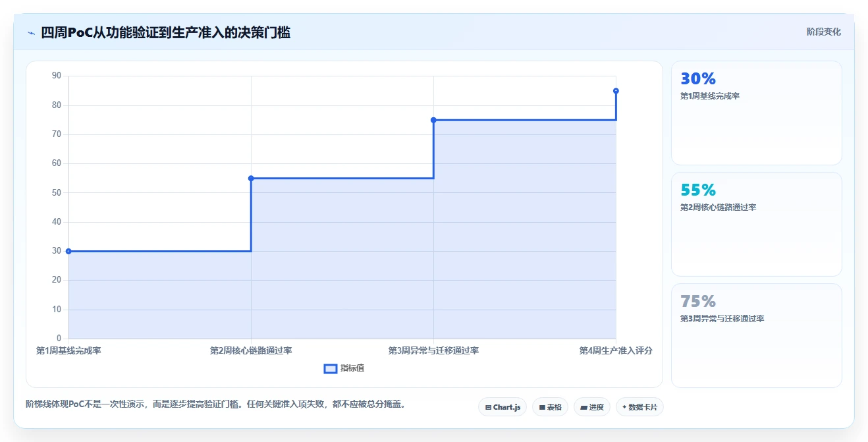Open the 55% 第2周核心链路通过率 card
The image size is (868, 442).
tap(756, 224)
